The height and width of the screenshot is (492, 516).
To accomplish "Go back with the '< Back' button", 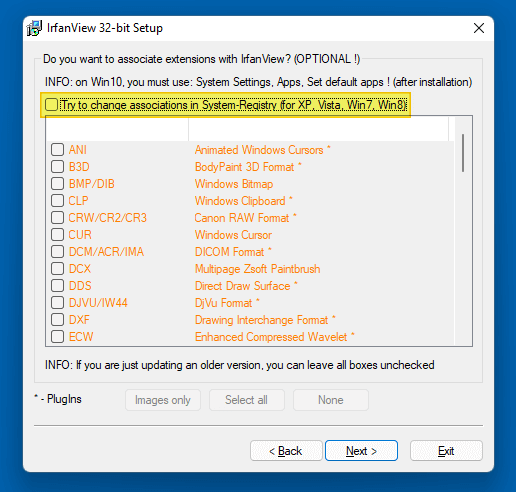I will (x=286, y=451).
